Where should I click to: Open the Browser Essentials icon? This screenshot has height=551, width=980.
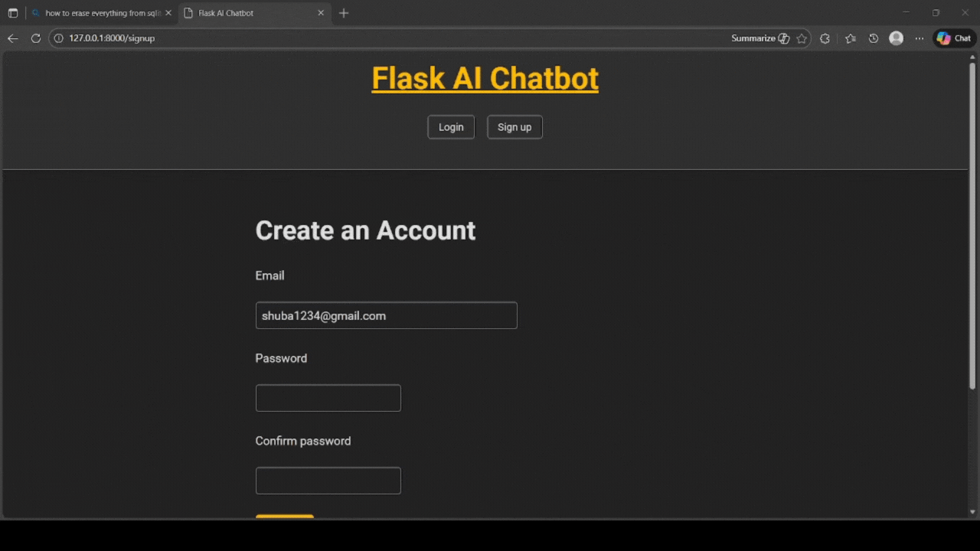point(825,37)
